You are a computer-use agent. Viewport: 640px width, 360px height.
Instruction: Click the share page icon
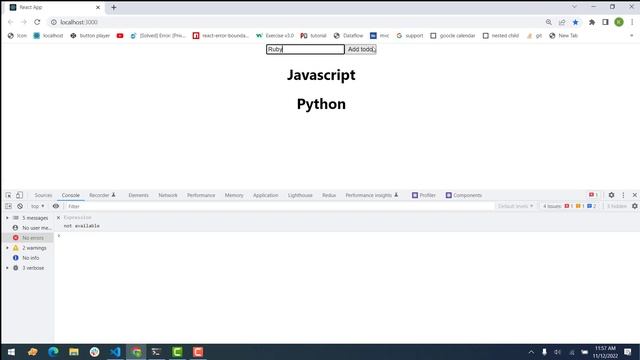click(562, 22)
